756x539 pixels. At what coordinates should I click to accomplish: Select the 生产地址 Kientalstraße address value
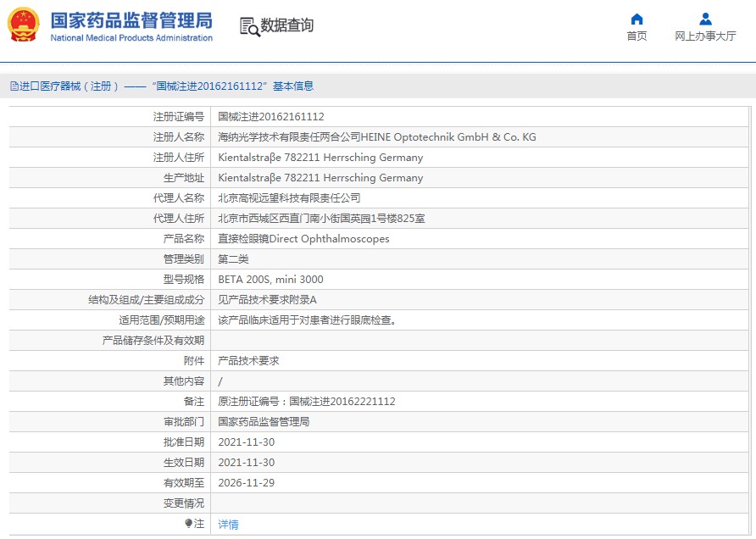pos(320,177)
